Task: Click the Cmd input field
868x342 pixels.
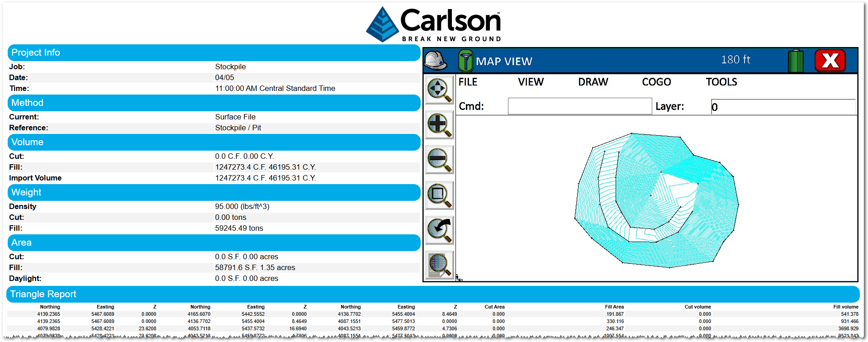Action: coord(580,106)
